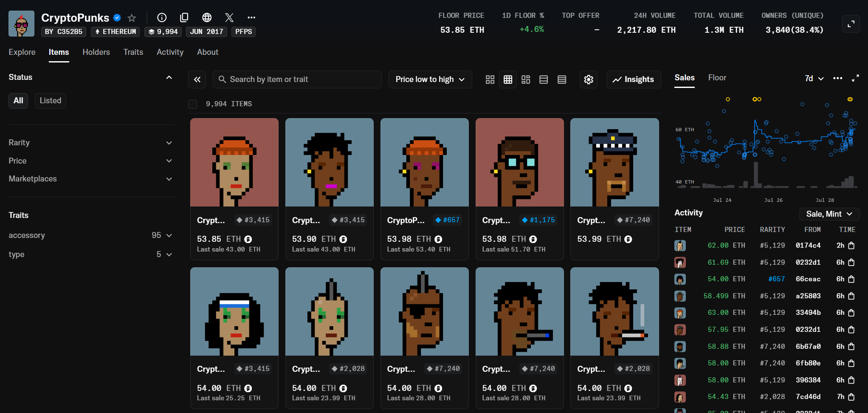Viewport: 868px width, 413px height.
Task: Switch to the Floor chart tab
Action: [717, 78]
